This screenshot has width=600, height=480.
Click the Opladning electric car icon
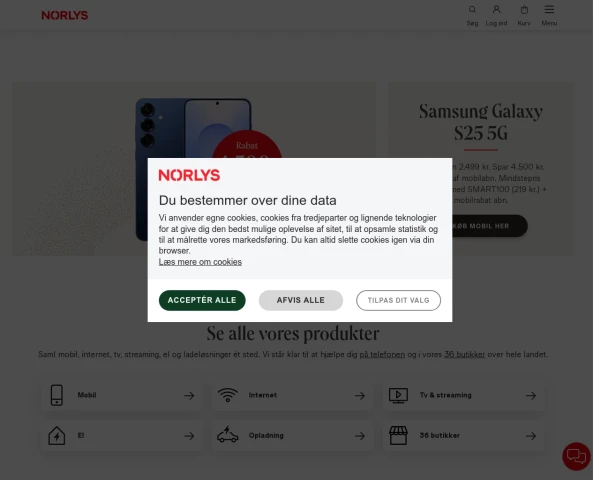point(228,435)
